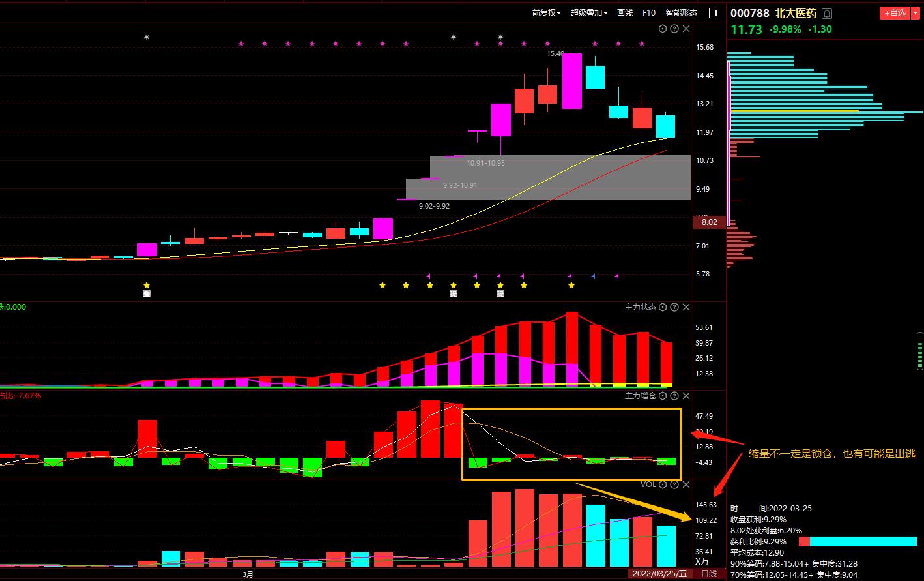924x581 pixels.
Task: Click the last magenta asterisk marker above chart
Action: (642, 44)
